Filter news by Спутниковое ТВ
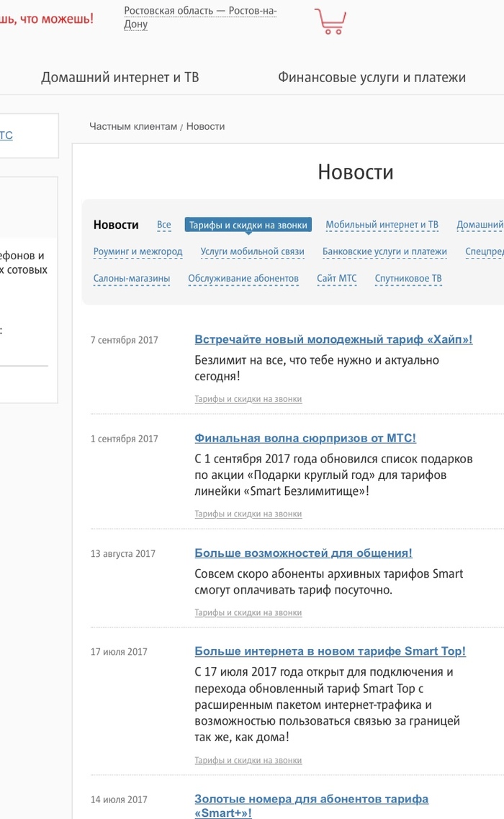The height and width of the screenshot is (819, 504). point(408,278)
